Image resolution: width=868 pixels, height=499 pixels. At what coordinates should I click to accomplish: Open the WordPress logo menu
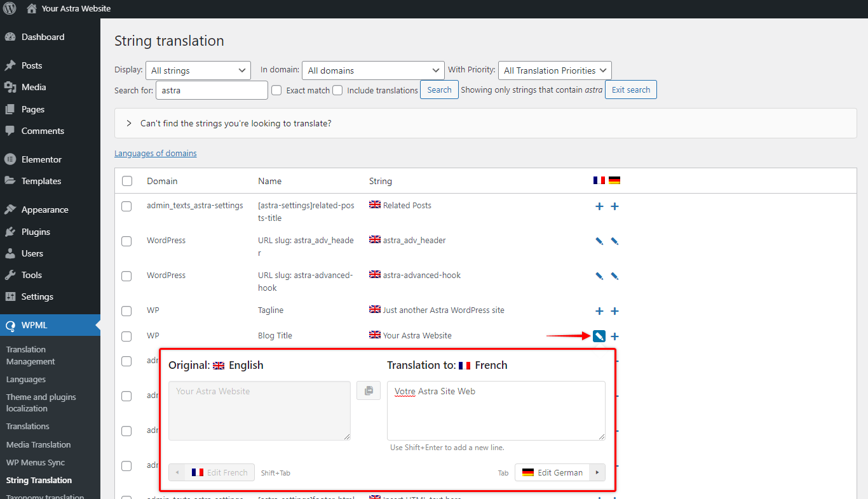10,9
